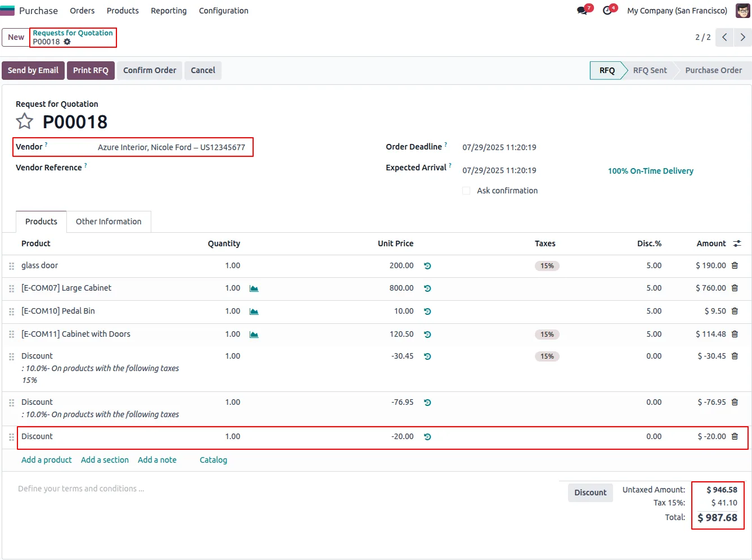Reset unit price for Large Cabinet

point(427,288)
